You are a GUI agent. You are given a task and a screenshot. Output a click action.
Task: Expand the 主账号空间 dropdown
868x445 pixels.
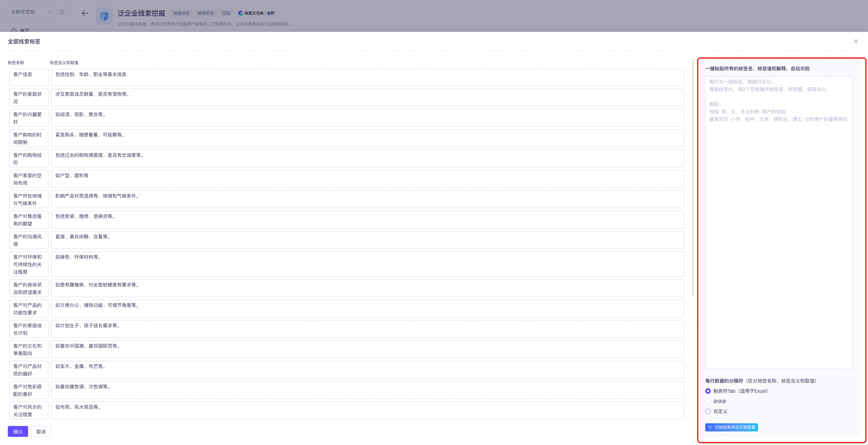coord(31,12)
